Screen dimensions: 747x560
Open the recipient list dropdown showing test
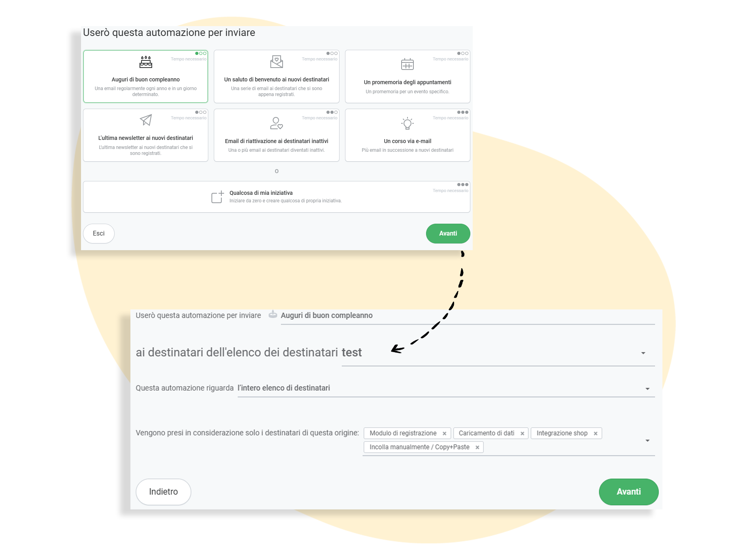643,353
